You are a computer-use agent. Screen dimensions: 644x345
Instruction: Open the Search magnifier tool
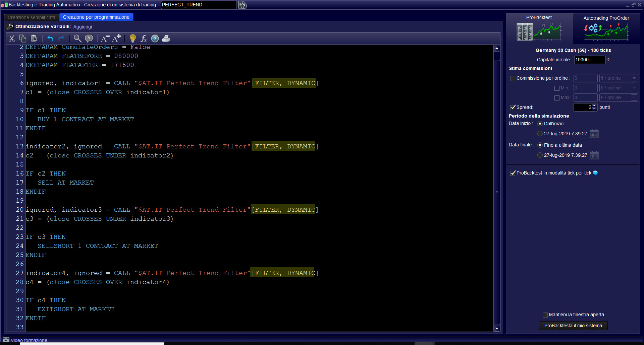point(77,39)
